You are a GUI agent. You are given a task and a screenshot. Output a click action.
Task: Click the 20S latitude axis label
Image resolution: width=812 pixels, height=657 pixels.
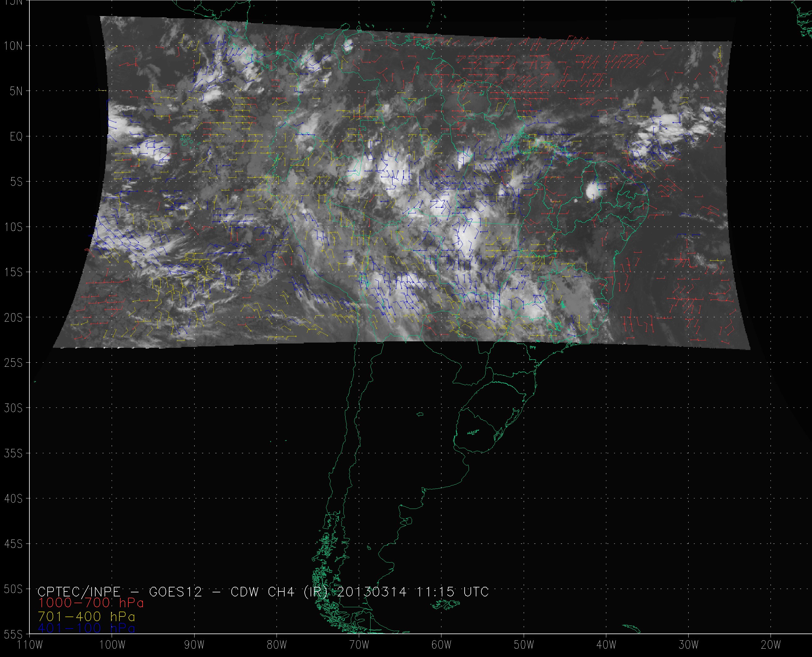[x=13, y=318]
